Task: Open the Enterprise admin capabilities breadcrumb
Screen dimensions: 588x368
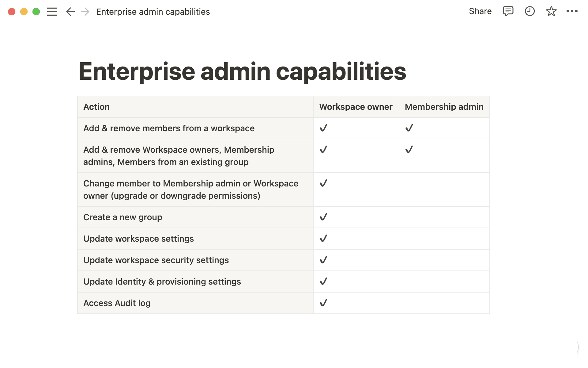Action: [x=153, y=12]
